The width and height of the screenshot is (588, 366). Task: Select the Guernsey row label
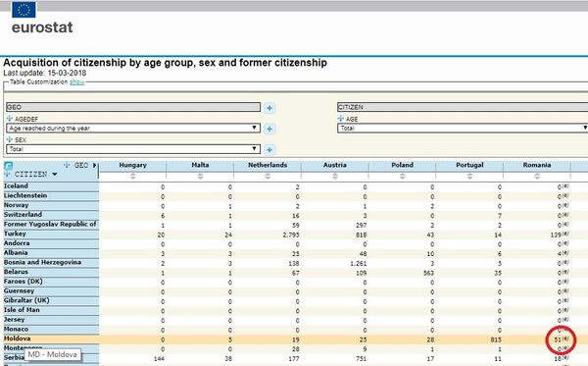pyautogui.click(x=19, y=290)
